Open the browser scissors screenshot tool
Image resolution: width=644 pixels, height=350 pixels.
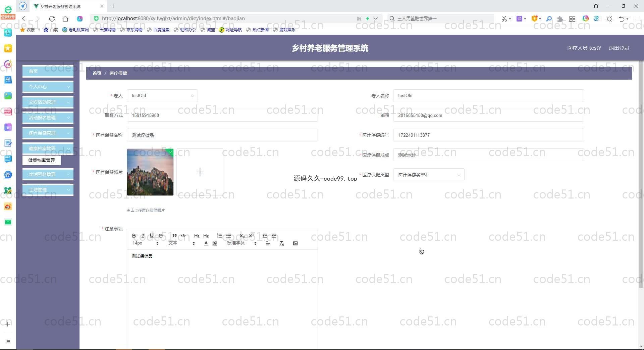tap(504, 19)
